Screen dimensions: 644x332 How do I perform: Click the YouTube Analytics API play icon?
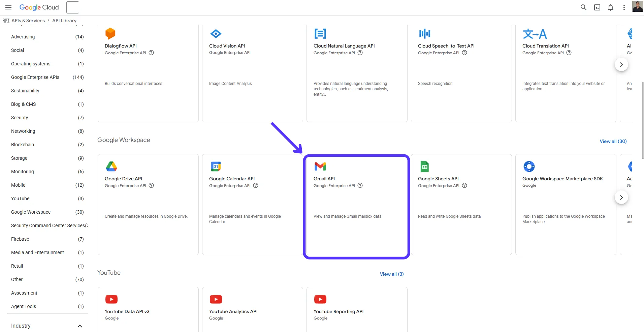point(216,299)
